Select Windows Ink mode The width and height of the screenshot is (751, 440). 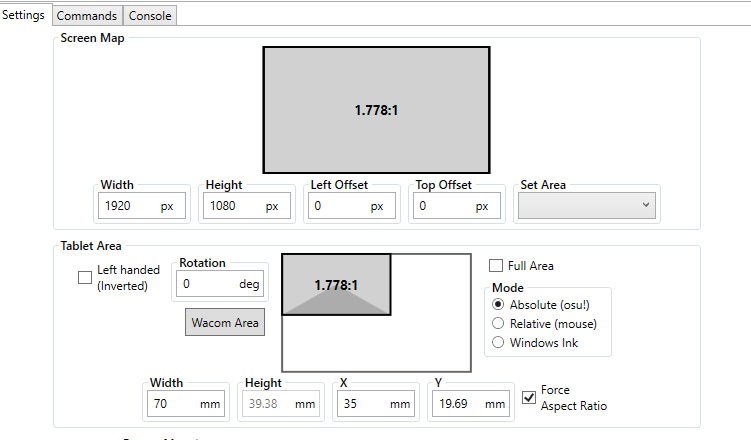click(498, 342)
